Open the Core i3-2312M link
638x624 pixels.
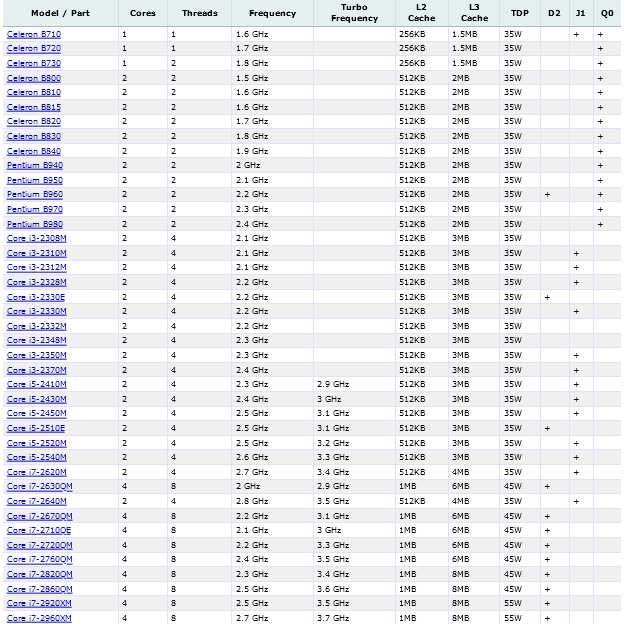click(x=37, y=267)
